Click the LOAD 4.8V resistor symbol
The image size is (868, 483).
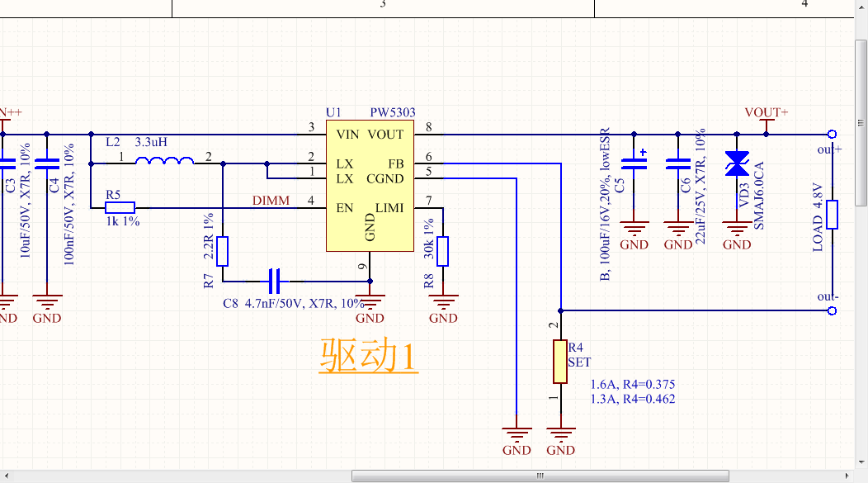(x=832, y=214)
